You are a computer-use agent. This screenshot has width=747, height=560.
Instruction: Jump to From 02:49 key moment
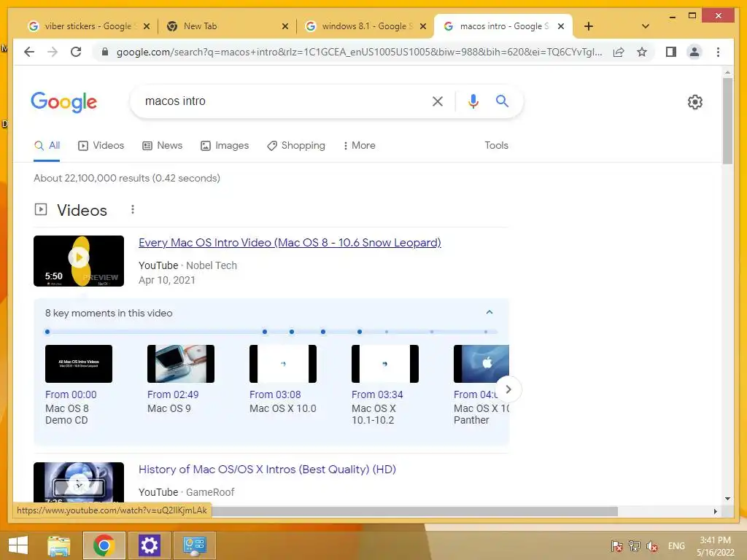(x=173, y=394)
